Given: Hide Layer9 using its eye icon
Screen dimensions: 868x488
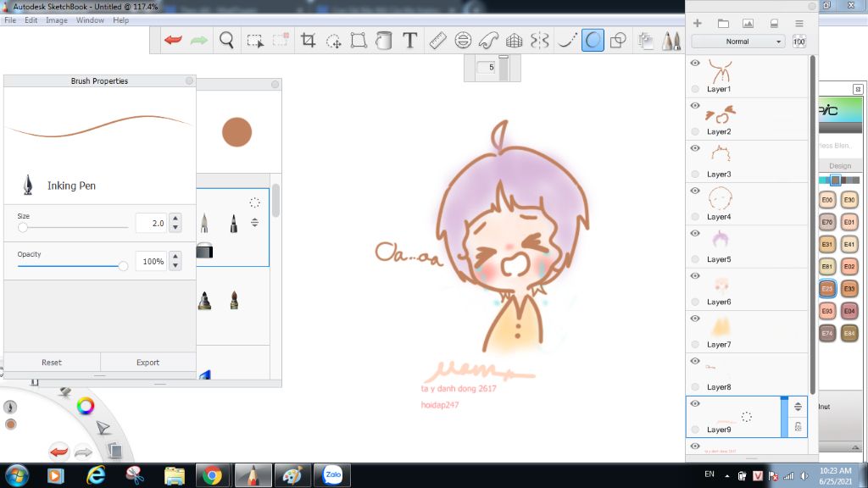Looking at the screenshot, I should (x=695, y=404).
